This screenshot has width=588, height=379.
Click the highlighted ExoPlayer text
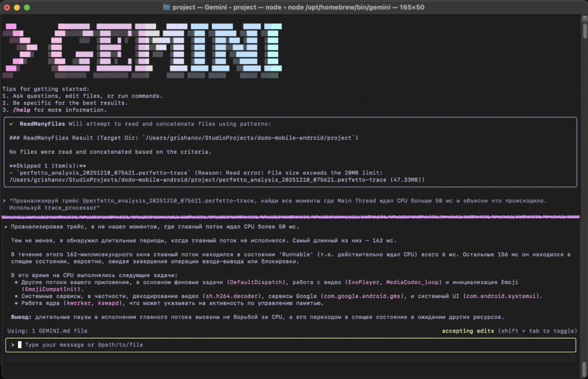coord(363,282)
